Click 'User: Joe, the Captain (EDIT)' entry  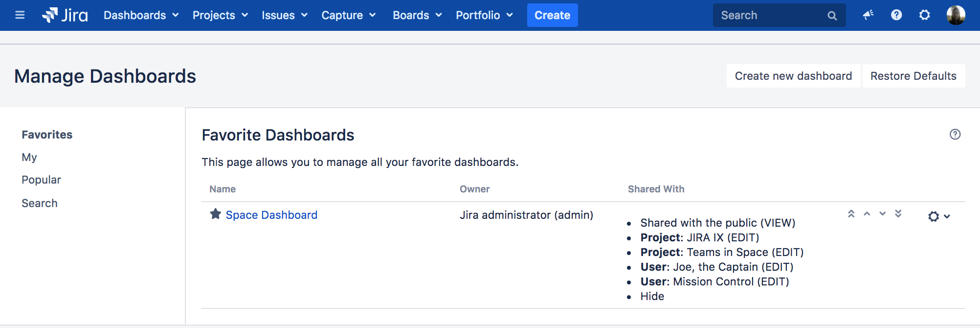point(717,267)
